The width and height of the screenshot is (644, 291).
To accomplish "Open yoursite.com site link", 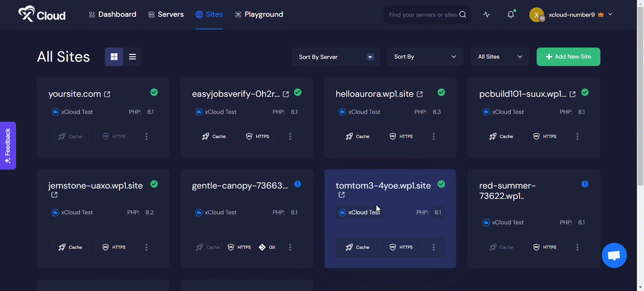I will click(x=74, y=94).
